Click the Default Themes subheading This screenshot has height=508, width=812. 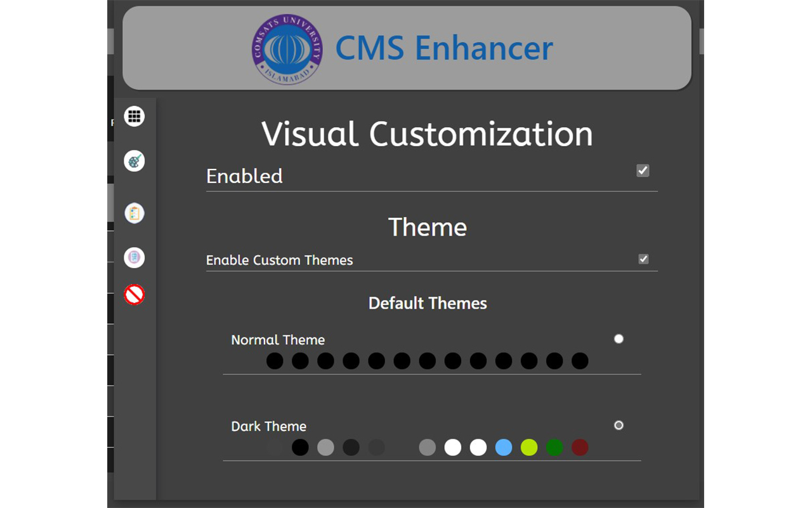click(x=428, y=303)
